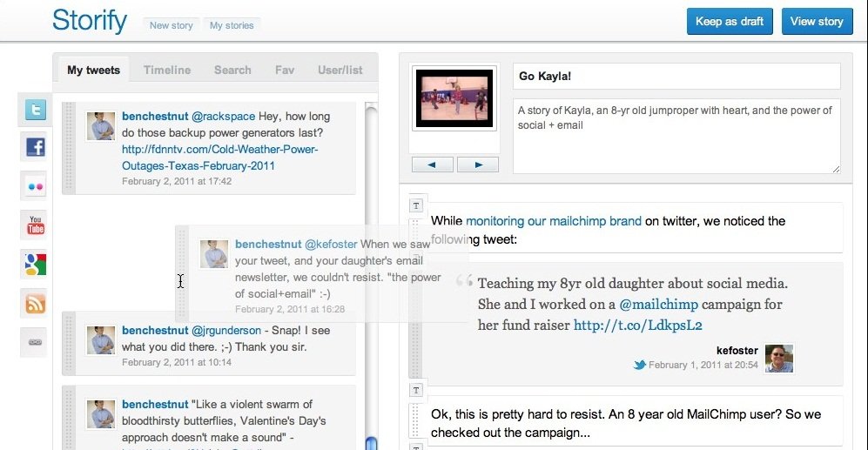Click the Storify logo

90,21
